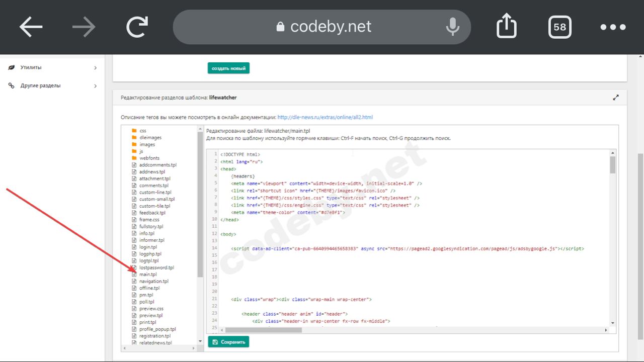Expand the Другие разделы section chevron
The image size is (644, 362).
(95, 86)
